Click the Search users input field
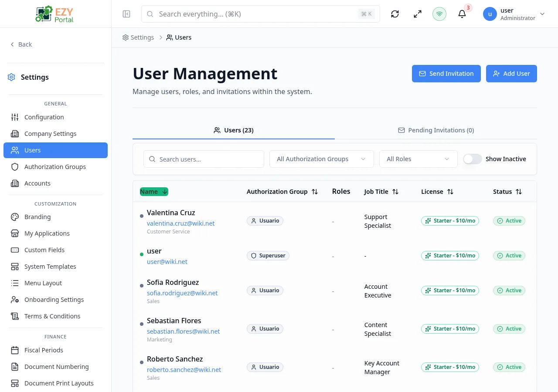The width and height of the screenshot is (558, 392). pos(204,159)
